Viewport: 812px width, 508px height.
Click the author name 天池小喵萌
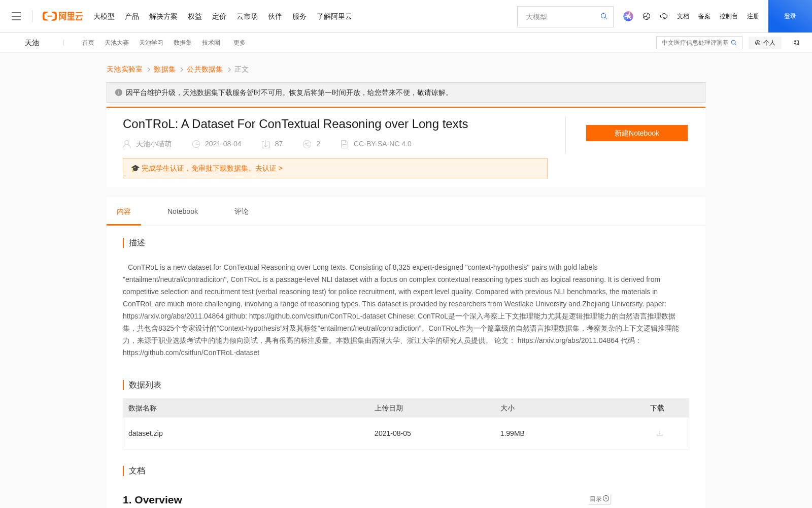click(x=154, y=144)
